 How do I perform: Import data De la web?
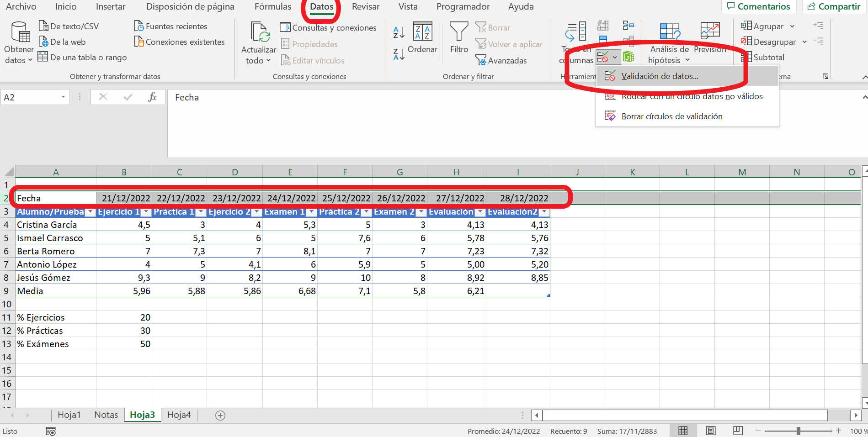[x=62, y=42]
